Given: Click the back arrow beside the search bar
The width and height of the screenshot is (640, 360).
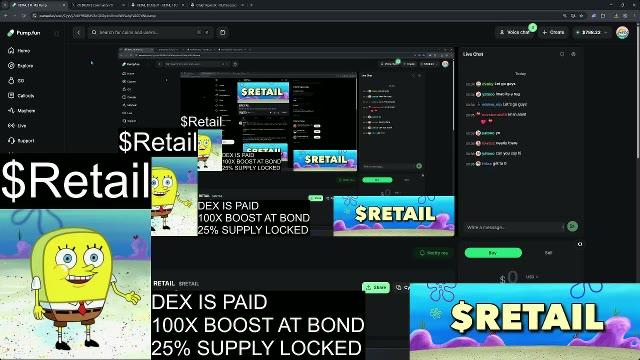Looking at the screenshot, I should pyautogui.click(x=78, y=32).
